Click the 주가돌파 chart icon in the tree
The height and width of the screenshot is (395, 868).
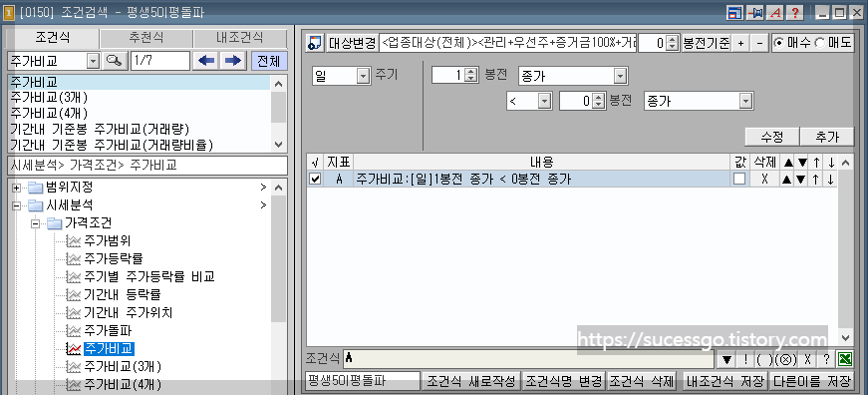[x=74, y=331]
